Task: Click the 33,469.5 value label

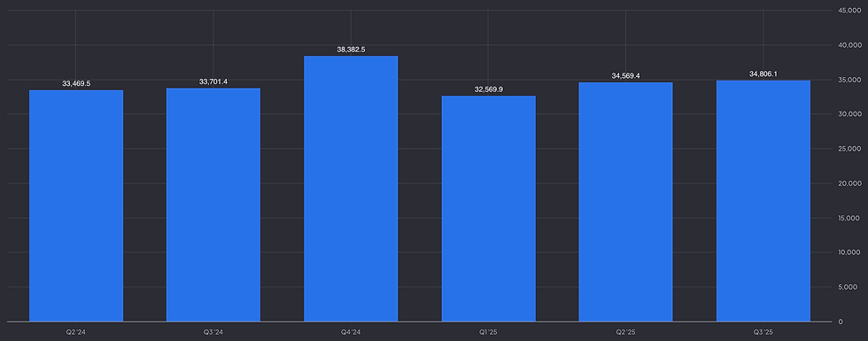Action: 76,83
